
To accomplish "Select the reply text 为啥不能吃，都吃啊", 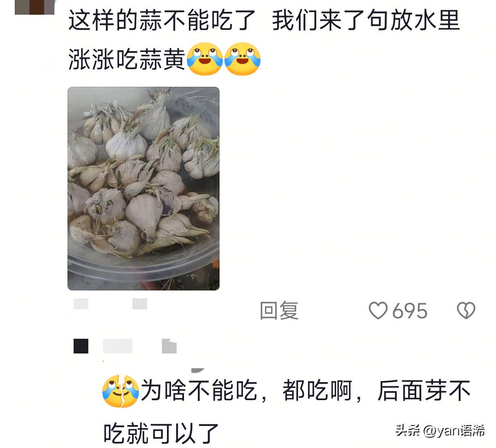I will tap(247, 391).
